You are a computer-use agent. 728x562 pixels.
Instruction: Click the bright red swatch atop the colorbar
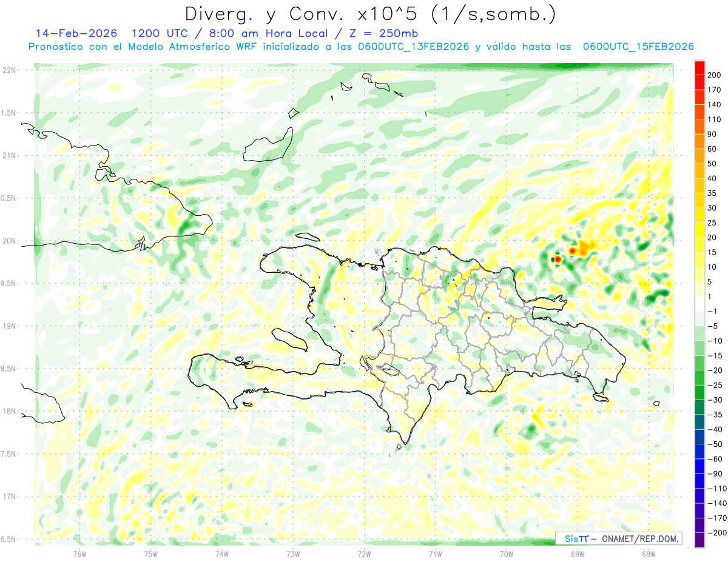coord(699,67)
